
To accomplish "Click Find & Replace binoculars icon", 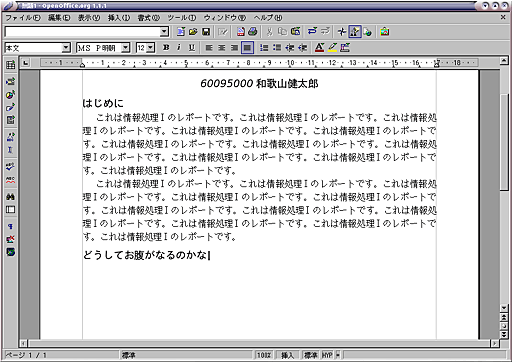I will (x=10, y=197).
